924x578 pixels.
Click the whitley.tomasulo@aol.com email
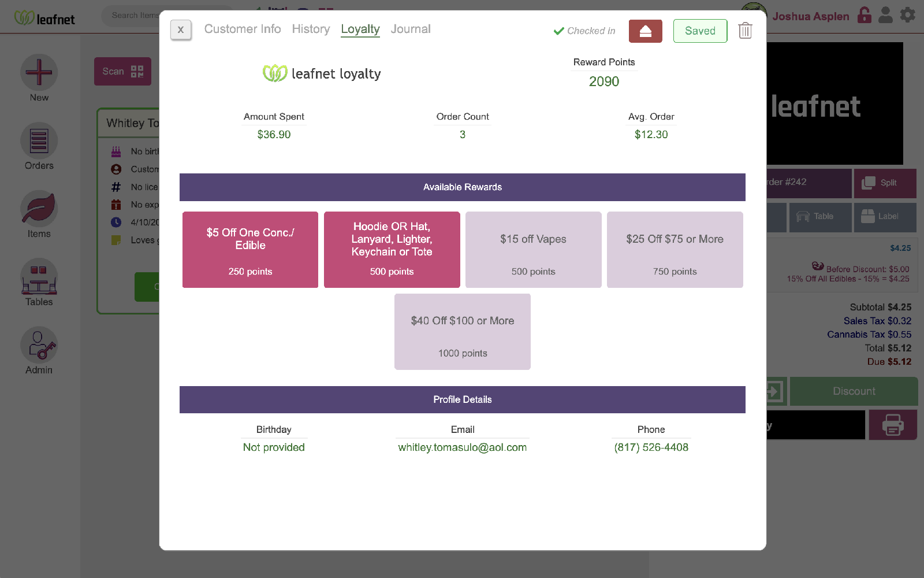tap(462, 447)
